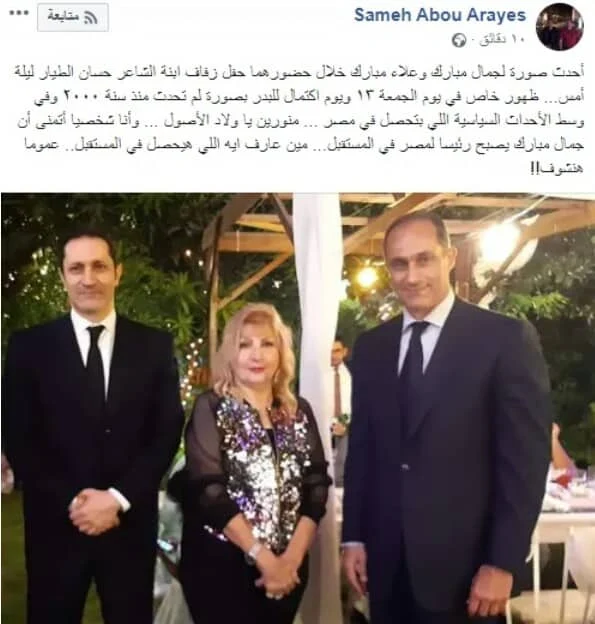This screenshot has height=624, width=595.
Task: Open the three-dots post options menu
Action: pos(18,14)
